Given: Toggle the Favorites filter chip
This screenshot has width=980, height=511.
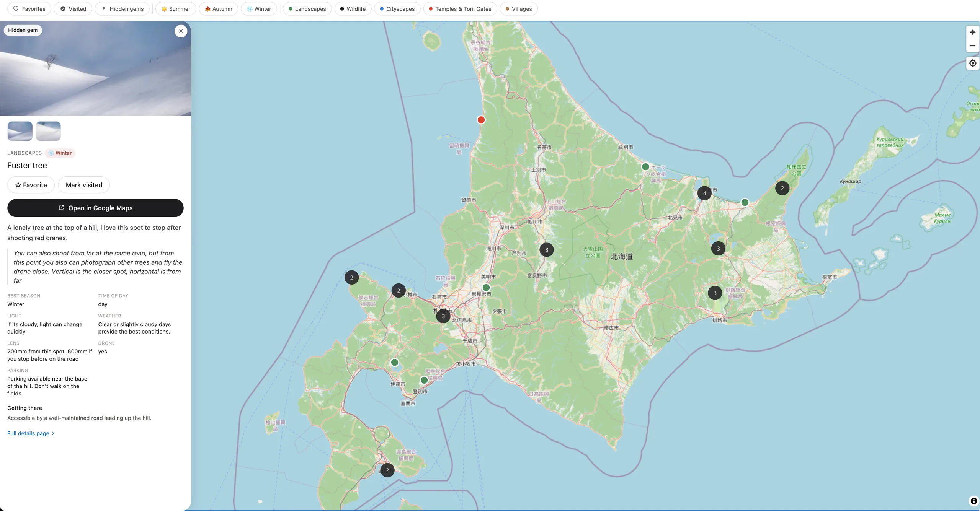Looking at the screenshot, I should tap(29, 9).
